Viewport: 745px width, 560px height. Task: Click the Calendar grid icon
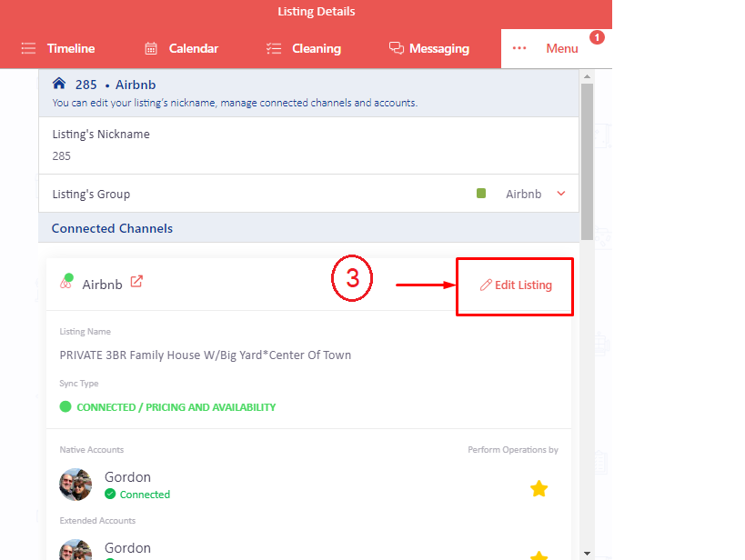click(151, 48)
